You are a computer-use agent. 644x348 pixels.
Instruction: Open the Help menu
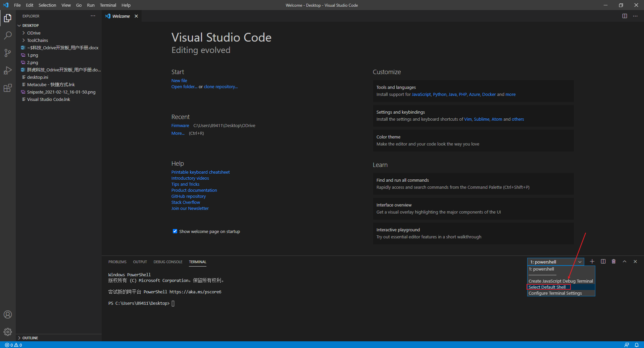point(126,5)
